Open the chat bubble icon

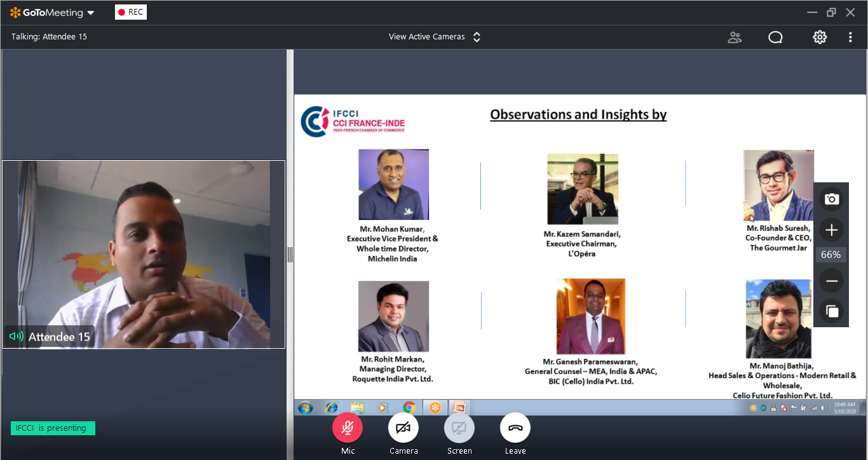click(775, 37)
